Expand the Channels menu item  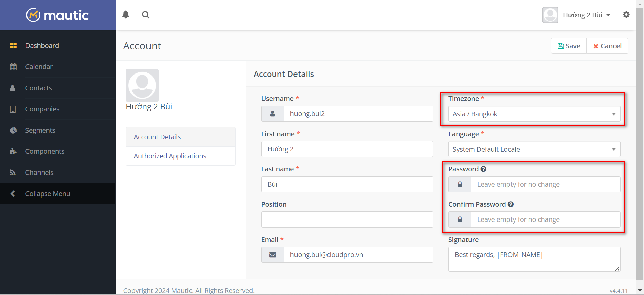(x=39, y=173)
